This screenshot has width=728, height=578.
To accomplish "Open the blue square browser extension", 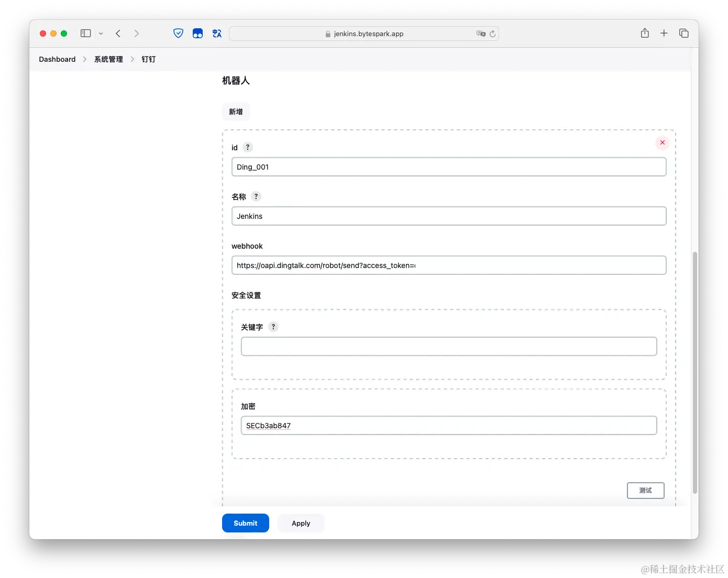I will pyautogui.click(x=197, y=34).
